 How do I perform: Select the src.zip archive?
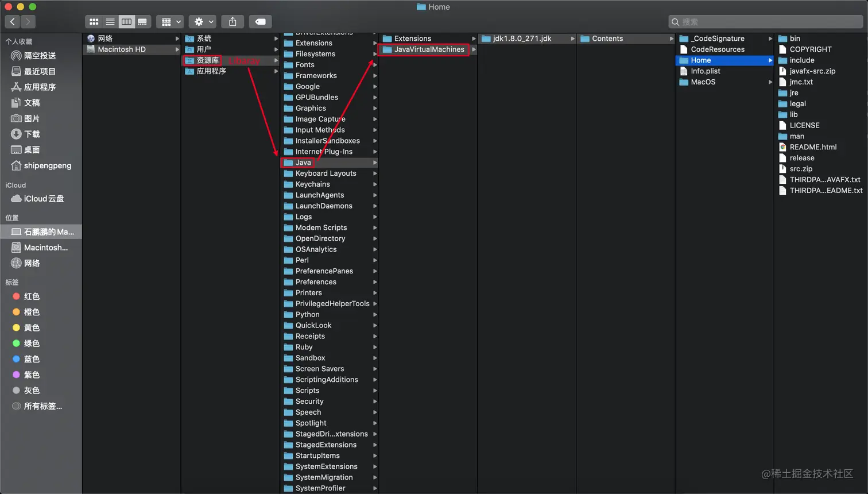pyautogui.click(x=821, y=169)
